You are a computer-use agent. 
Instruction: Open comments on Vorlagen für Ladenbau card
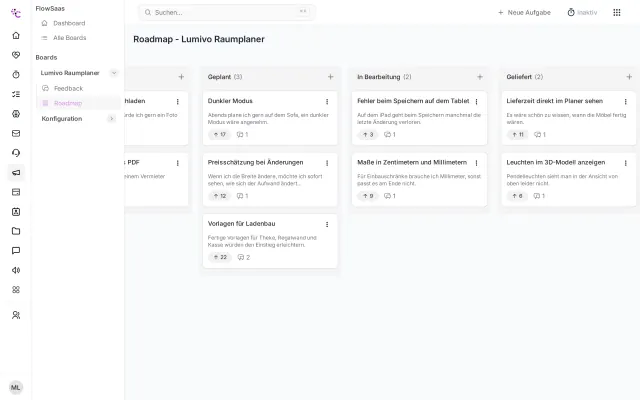244,257
